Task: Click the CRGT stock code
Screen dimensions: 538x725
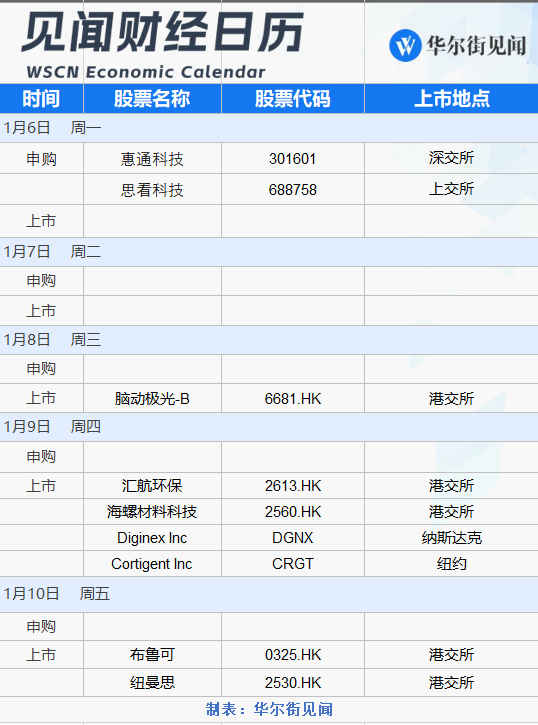Action: 293,564
